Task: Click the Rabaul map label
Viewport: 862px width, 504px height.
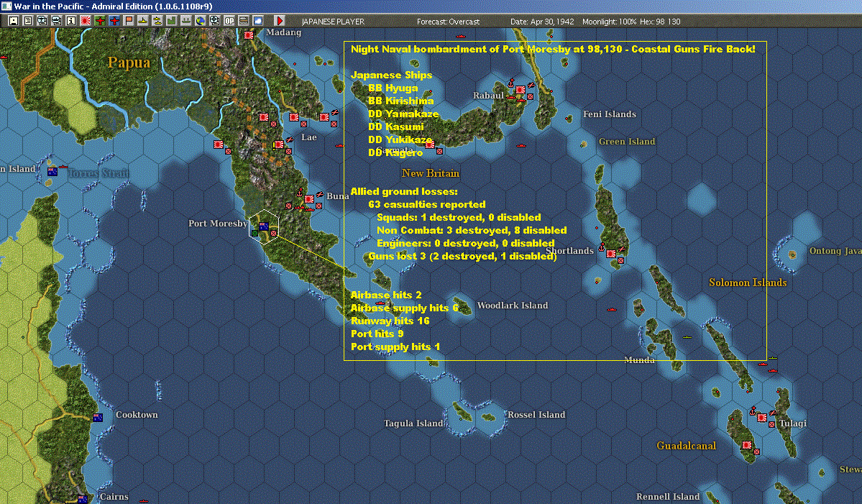Action: 488,96
